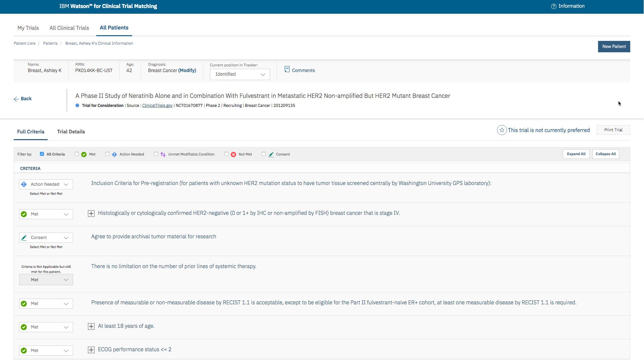This screenshot has width=644, height=362.
Task: Enable the Action Needed filter checkbox
Action: 107,154
